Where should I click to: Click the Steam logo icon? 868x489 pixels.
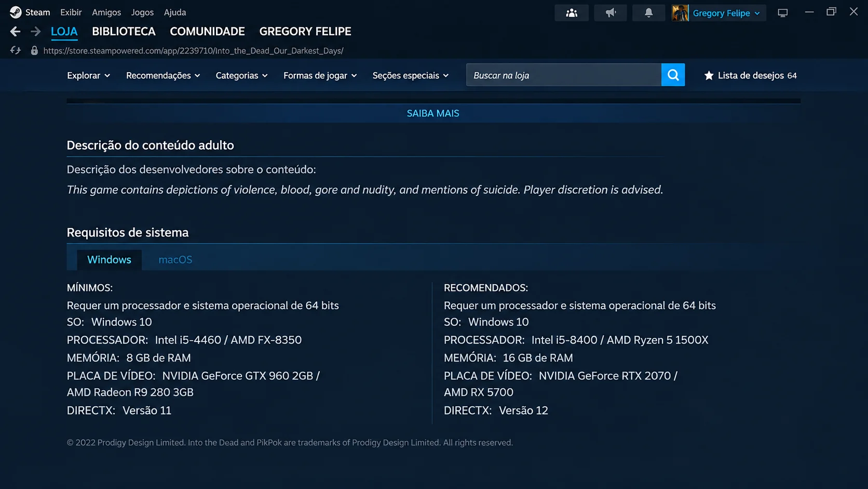pyautogui.click(x=16, y=12)
